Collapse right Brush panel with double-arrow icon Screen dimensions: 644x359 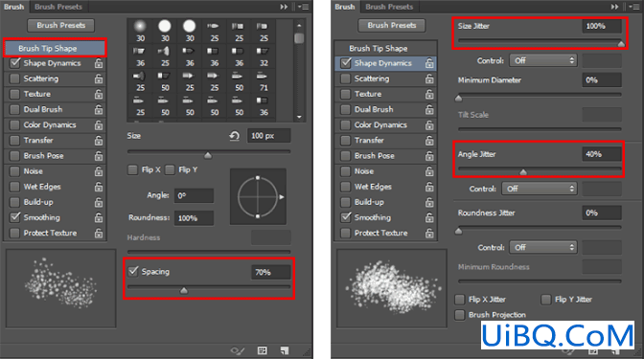point(614,7)
